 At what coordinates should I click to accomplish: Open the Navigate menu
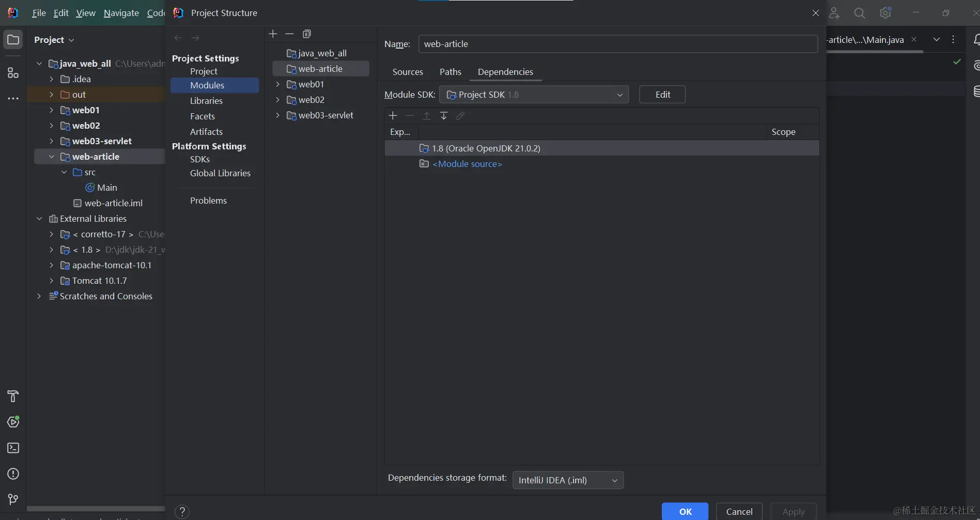[121, 13]
